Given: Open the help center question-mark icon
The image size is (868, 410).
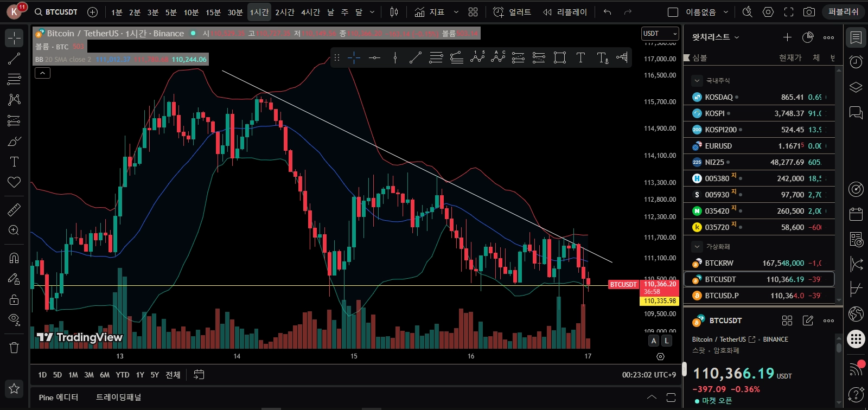Looking at the screenshot, I should (856, 394).
